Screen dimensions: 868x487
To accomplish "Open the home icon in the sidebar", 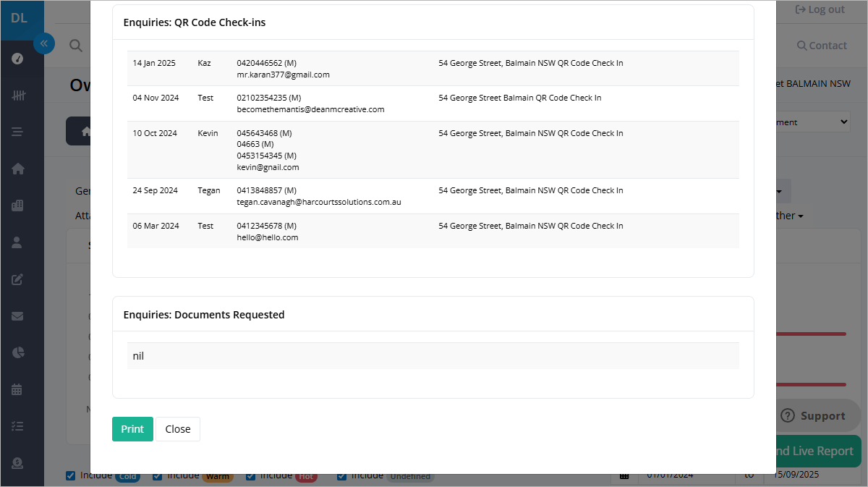I will pyautogui.click(x=18, y=169).
